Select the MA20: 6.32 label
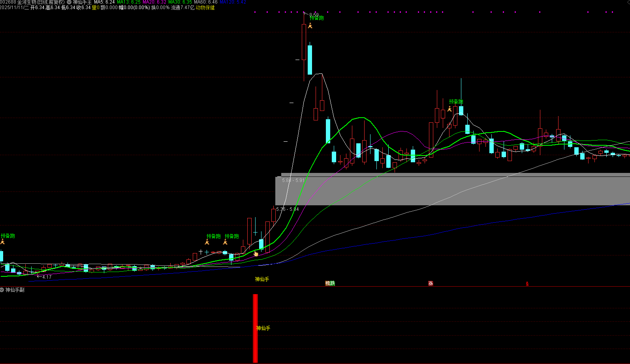Viewport: 630px width, 364px height. click(x=154, y=2)
